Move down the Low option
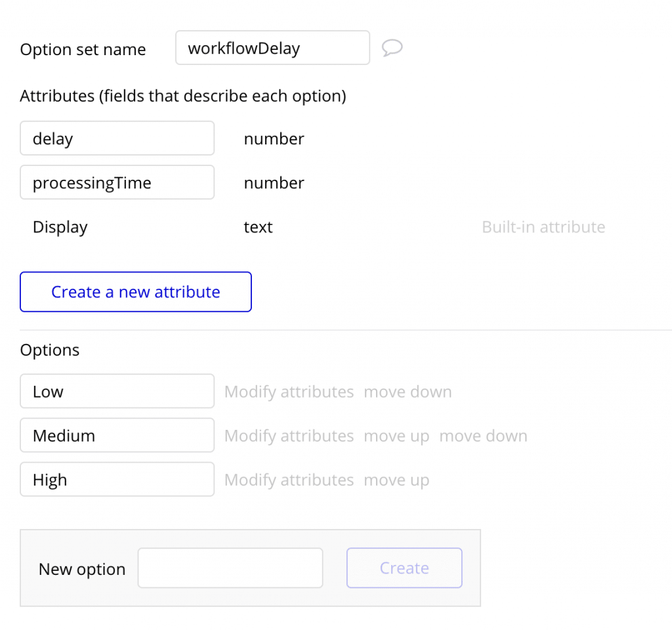Image resolution: width=672 pixels, height=630 pixels. (408, 391)
